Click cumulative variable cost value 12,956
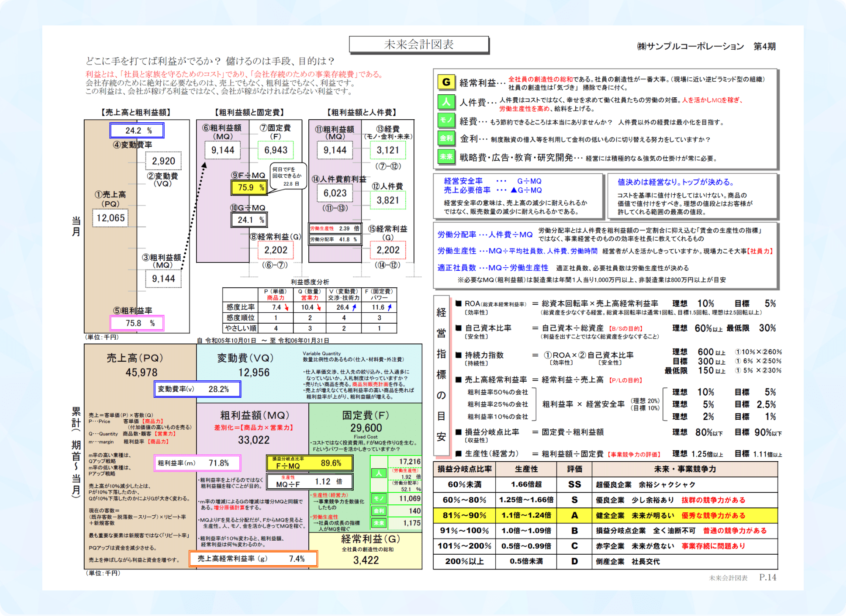 (x=254, y=372)
